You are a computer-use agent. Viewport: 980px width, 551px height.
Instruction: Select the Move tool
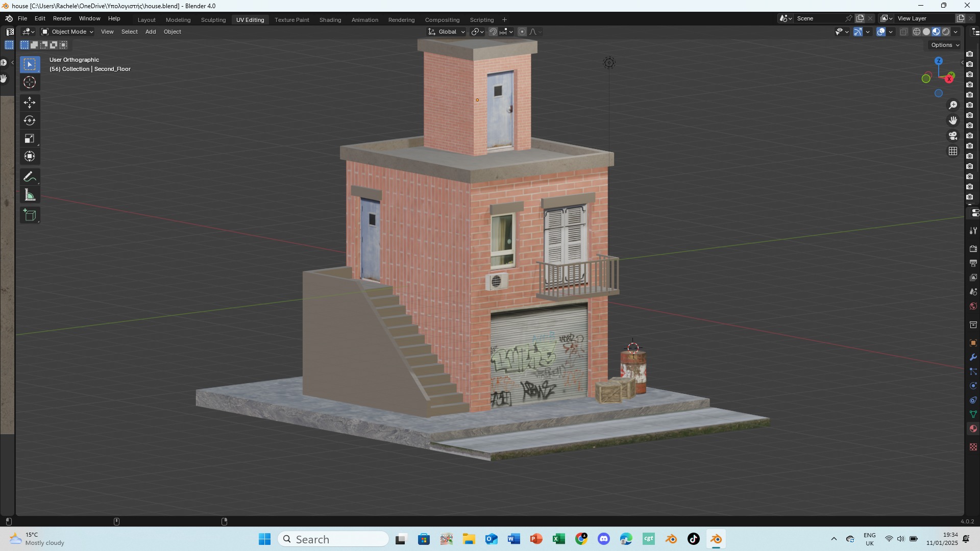(30, 103)
